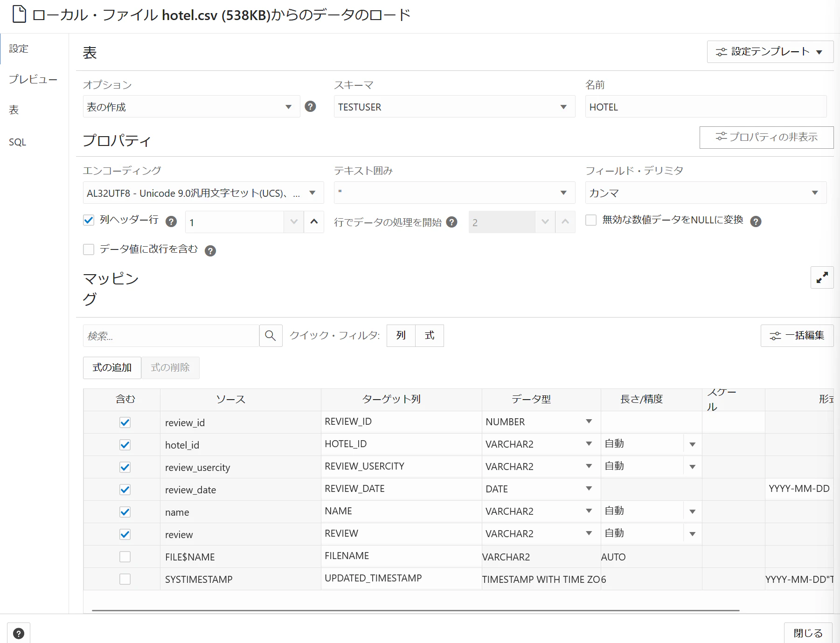Uncheck the include box for review row
Image resolution: width=840 pixels, height=643 pixels.
pos(125,534)
